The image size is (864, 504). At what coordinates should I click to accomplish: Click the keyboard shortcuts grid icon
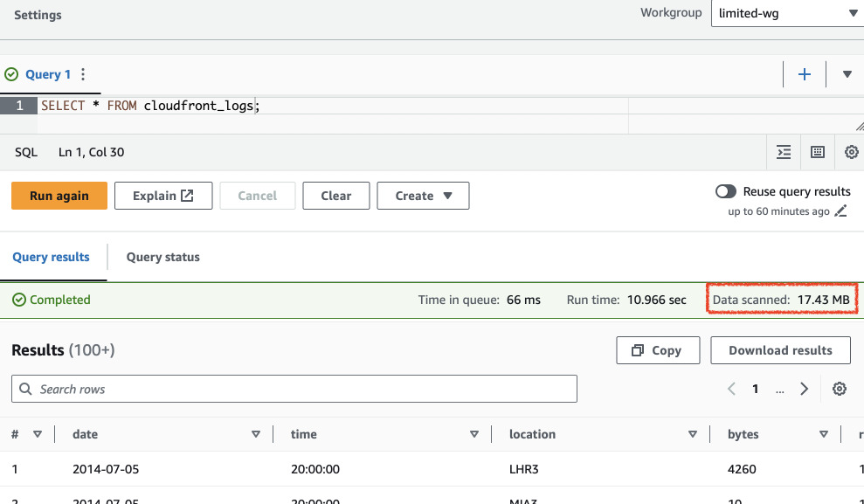coord(818,152)
